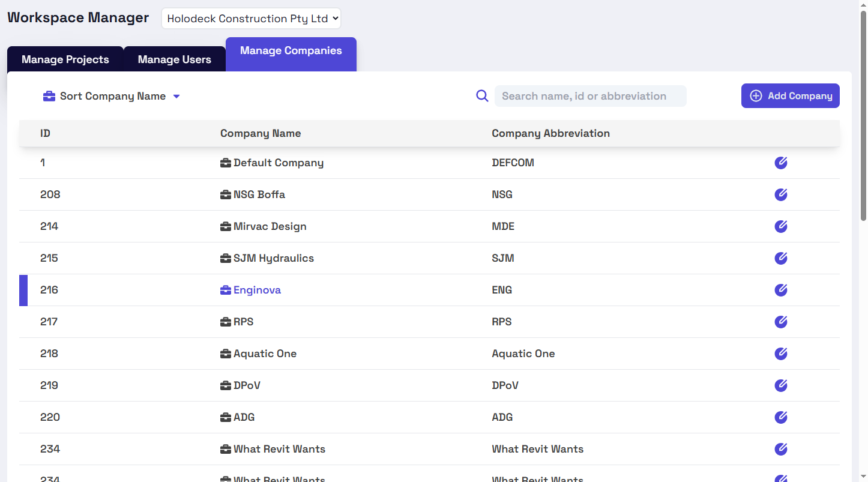
Task: Focus the search name, id or abbreviation field
Action: tap(591, 96)
